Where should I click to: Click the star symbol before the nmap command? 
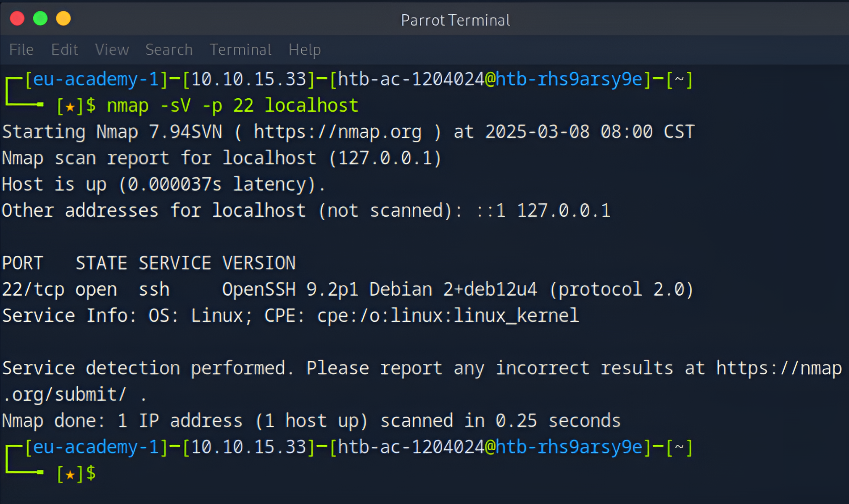70,107
